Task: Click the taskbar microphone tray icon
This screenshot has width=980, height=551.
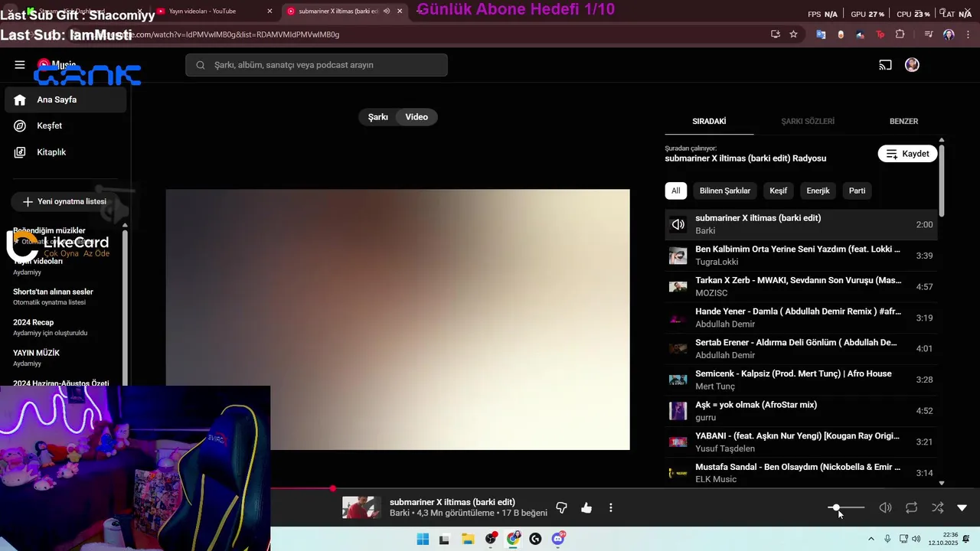Action: click(x=887, y=539)
